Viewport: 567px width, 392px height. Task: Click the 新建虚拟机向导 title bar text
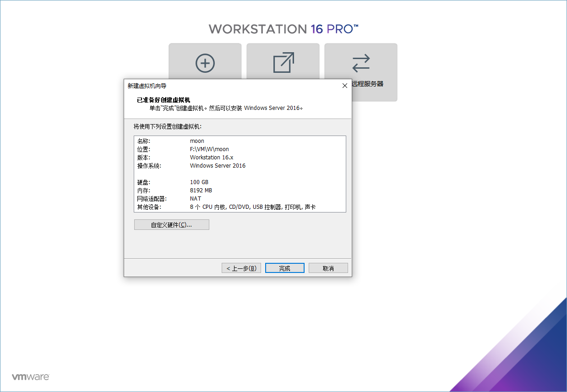tap(147, 86)
